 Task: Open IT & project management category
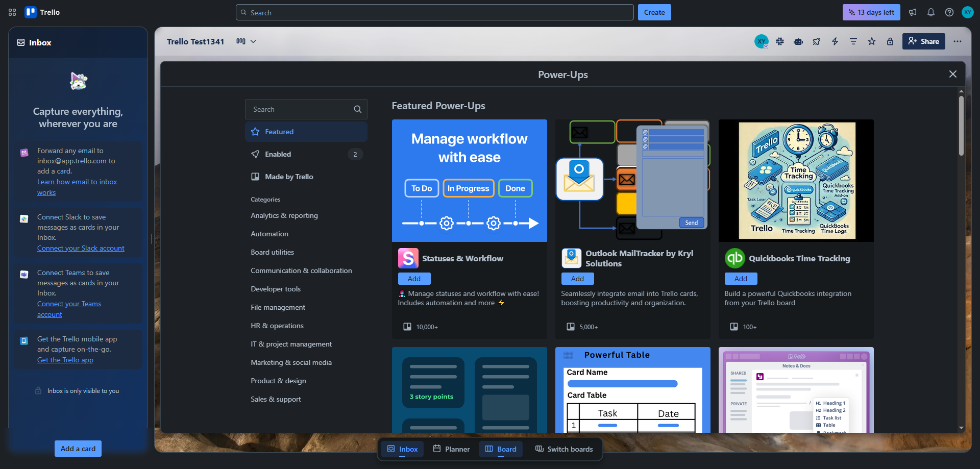pyautogui.click(x=291, y=344)
